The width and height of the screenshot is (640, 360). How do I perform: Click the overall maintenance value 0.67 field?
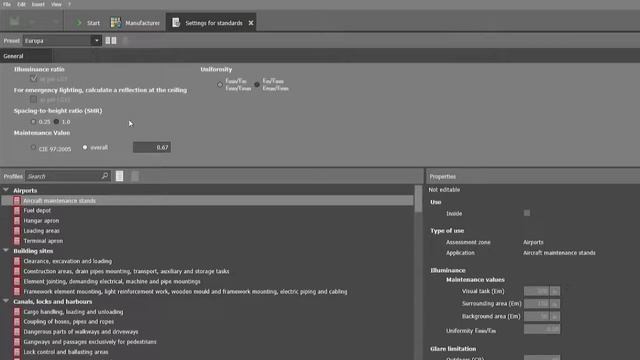pyautogui.click(x=152, y=147)
